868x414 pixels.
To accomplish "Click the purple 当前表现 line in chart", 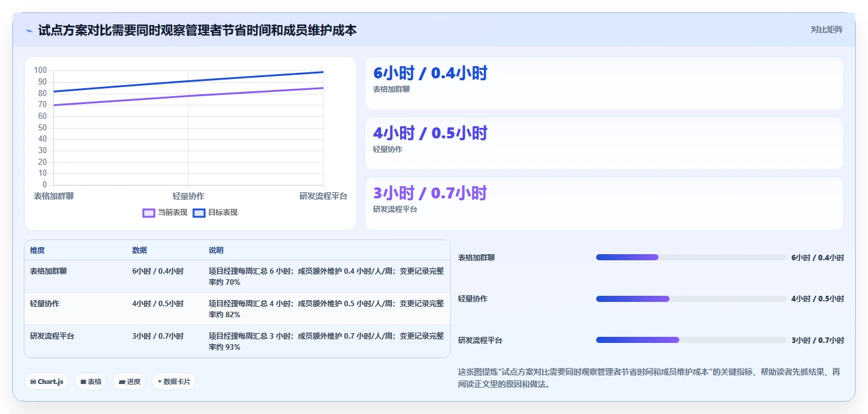I will 189,96.
